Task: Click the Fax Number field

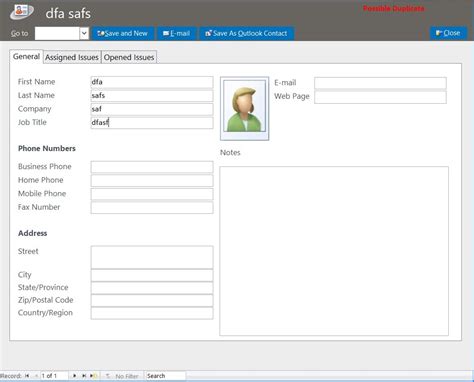Action: click(x=152, y=207)
